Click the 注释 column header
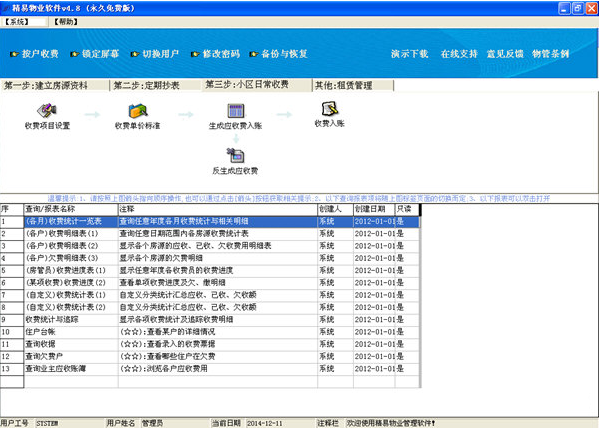 [x=218, y=209]
